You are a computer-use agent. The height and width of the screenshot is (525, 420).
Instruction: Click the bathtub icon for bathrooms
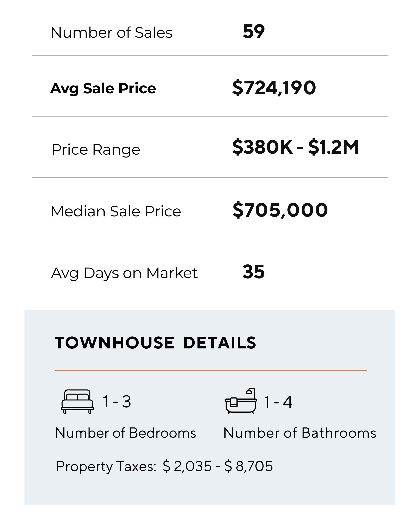point(241,401)
